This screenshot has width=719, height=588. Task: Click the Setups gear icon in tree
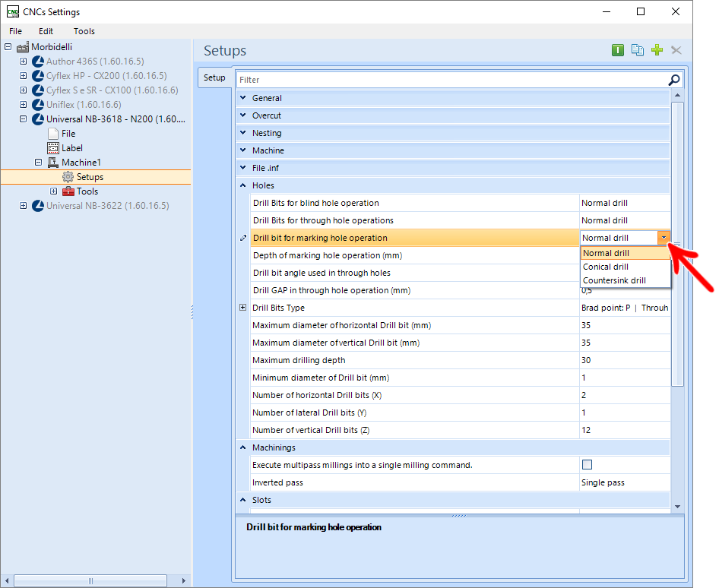pos(68,177)
